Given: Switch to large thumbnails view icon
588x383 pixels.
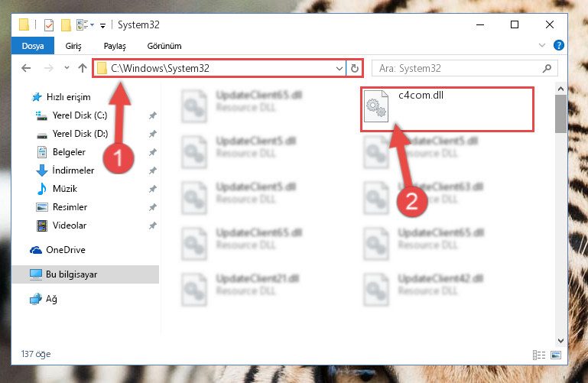Looking at the screenshot, I should click(556, 355).
